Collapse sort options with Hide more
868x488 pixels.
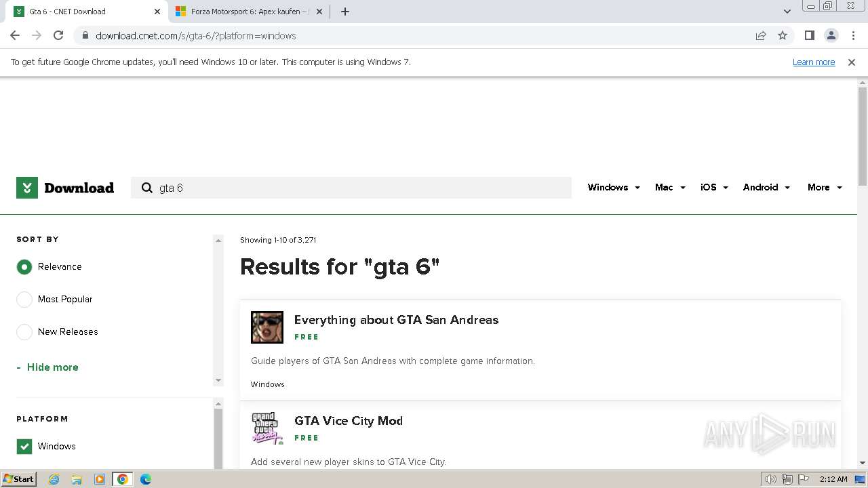pyautogui.click(x=47, y=367)
